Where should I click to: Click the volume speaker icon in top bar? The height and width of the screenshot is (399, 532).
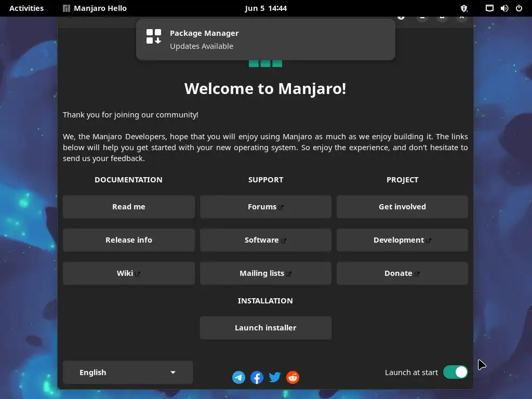[504, 8]
